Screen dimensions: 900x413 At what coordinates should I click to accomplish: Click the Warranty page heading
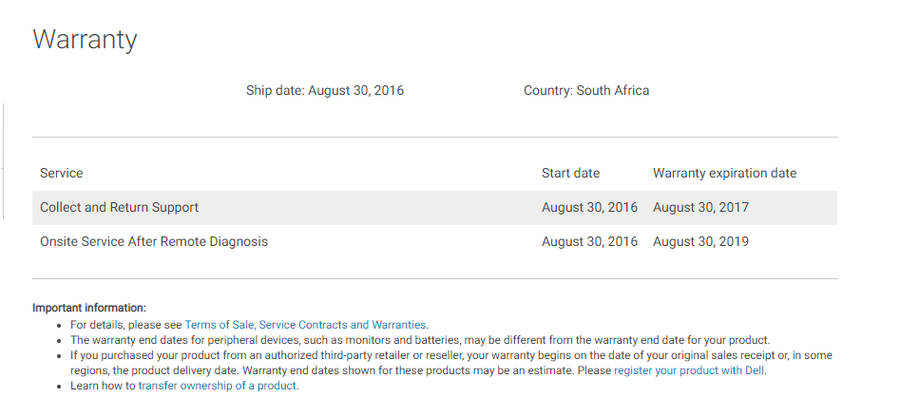(85, 39)
